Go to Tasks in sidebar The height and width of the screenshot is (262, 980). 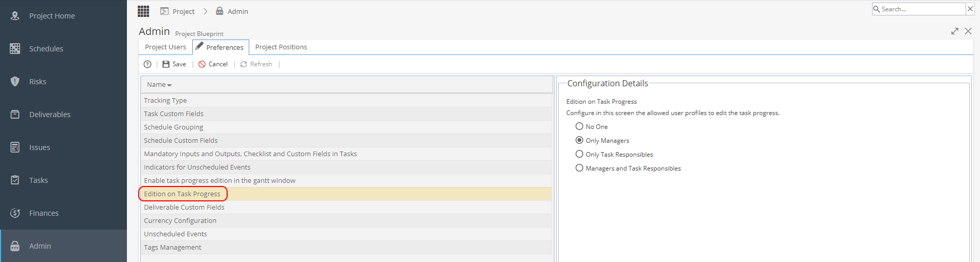click(39, 180)
